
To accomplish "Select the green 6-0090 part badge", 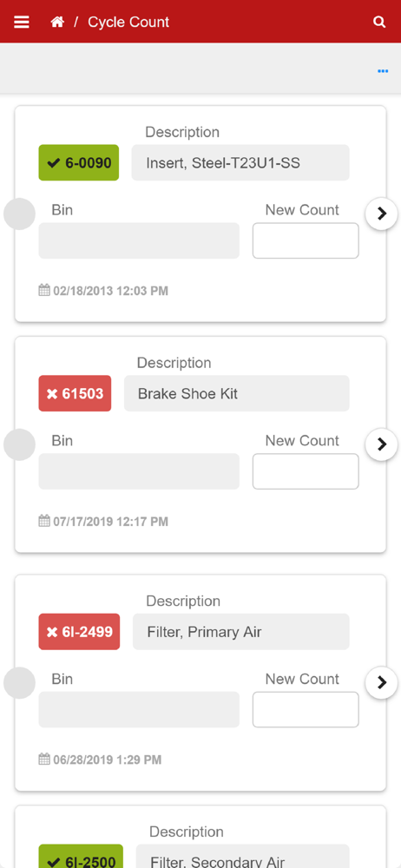I will pos(79,163).
